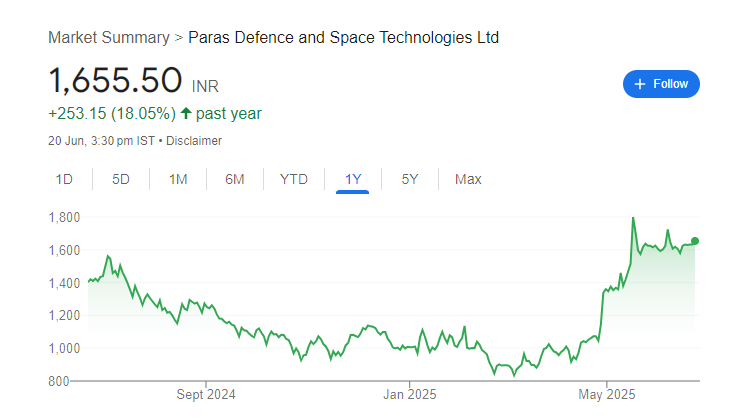Select the Max range tab

pyautogui.click(x=468, y=180)
